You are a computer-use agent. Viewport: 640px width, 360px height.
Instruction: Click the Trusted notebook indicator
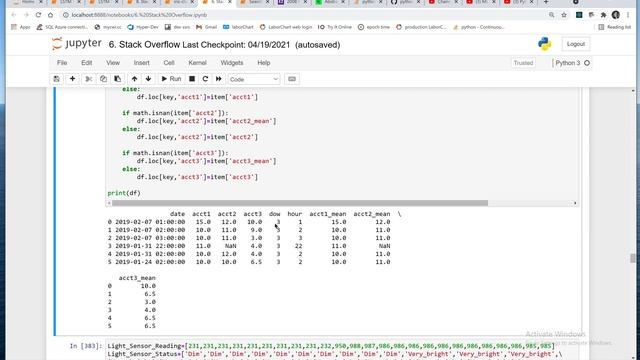(x=523, y=63)
